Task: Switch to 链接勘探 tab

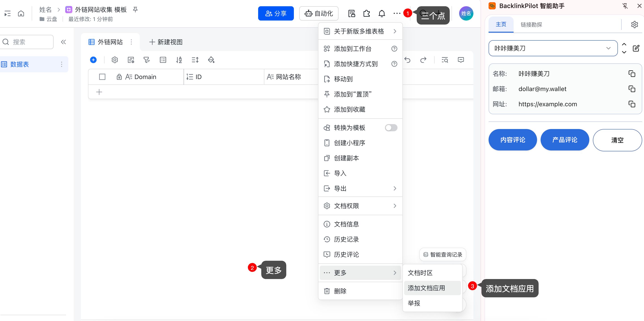Action: click(531, 25)
